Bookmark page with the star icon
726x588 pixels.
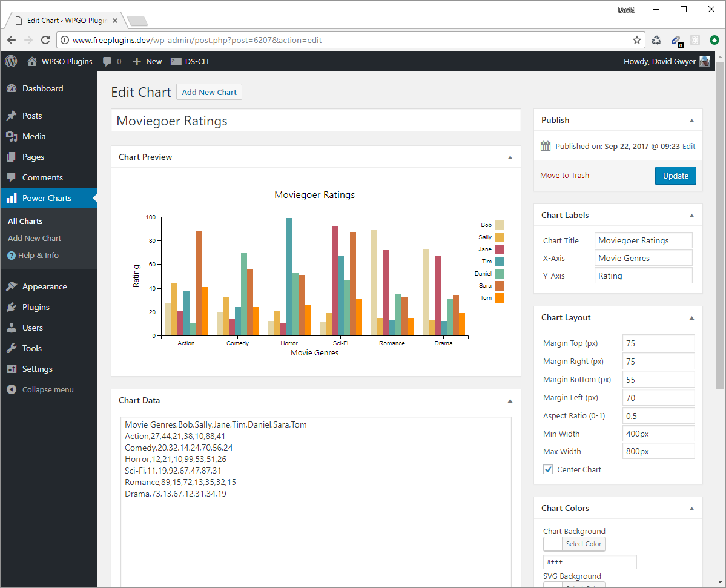tap(637, 40)
